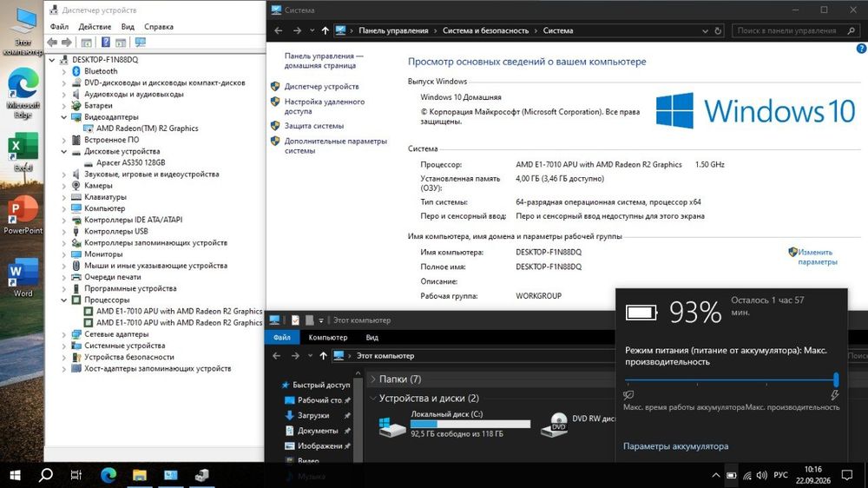Expand Папки (7) group
Screen dimensions: 868x488
tap(372, 379)
